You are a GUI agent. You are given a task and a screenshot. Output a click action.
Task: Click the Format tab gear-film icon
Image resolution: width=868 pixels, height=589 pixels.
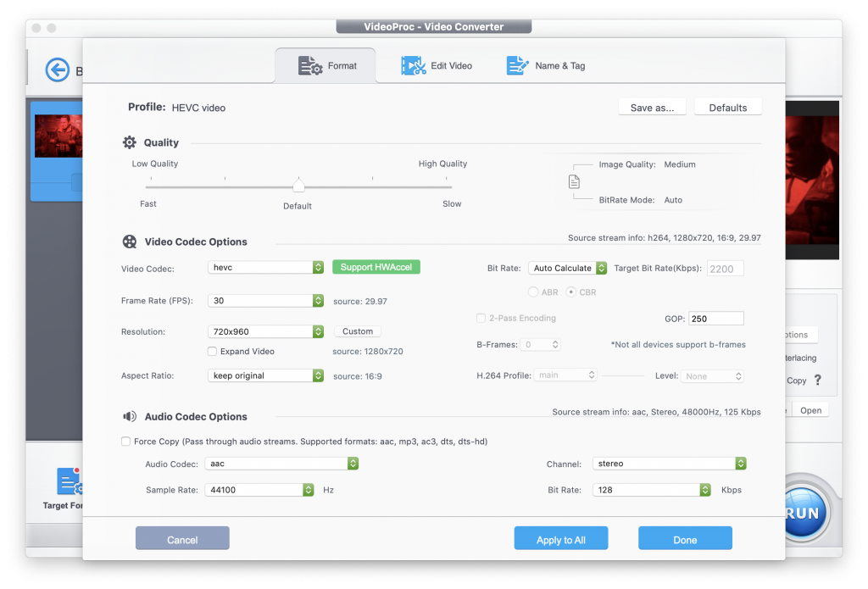click(310, 66)
